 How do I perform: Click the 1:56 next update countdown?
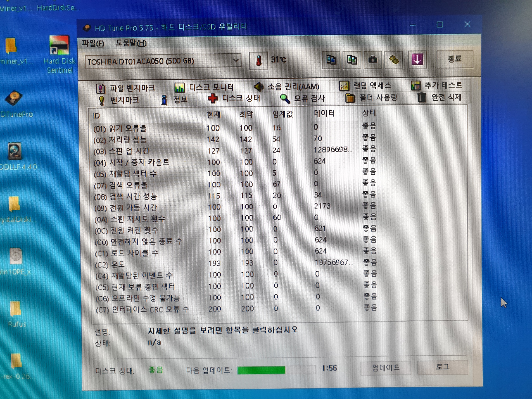point(329,368)
